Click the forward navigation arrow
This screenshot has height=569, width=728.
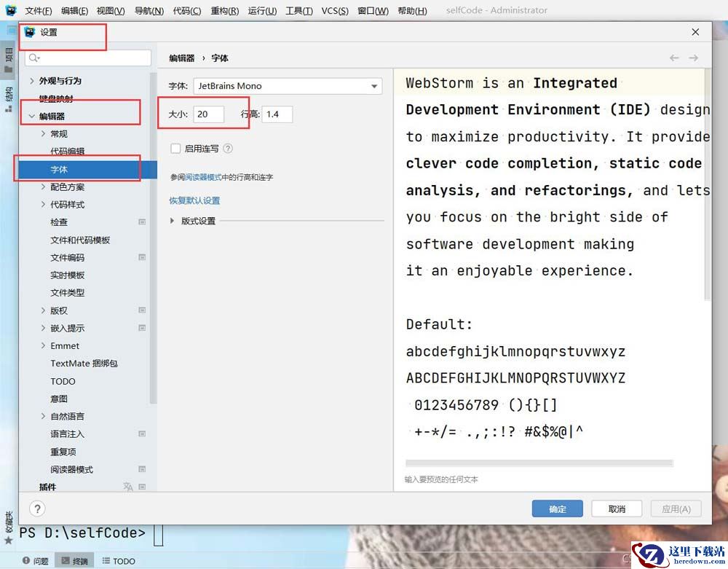click(x=694, y=58)
